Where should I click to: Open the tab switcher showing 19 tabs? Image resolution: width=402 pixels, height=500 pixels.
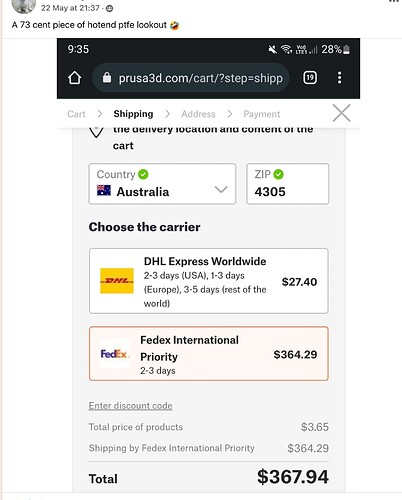(x=310, y=78)
